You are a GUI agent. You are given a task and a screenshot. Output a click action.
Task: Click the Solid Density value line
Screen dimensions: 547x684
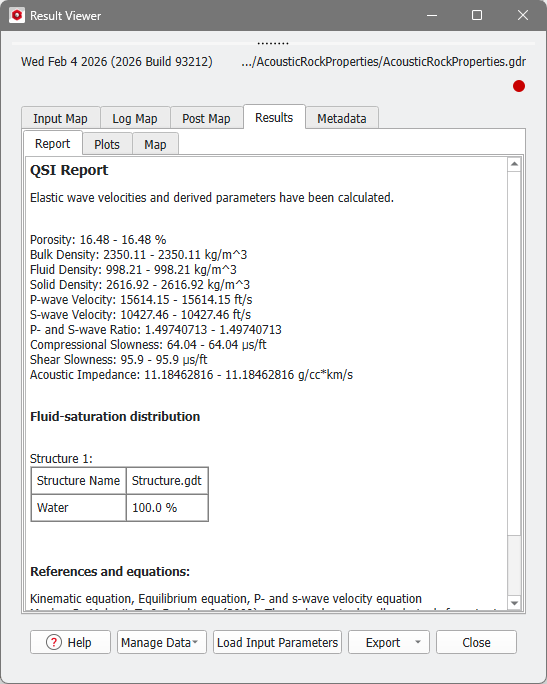coord(140,285)
